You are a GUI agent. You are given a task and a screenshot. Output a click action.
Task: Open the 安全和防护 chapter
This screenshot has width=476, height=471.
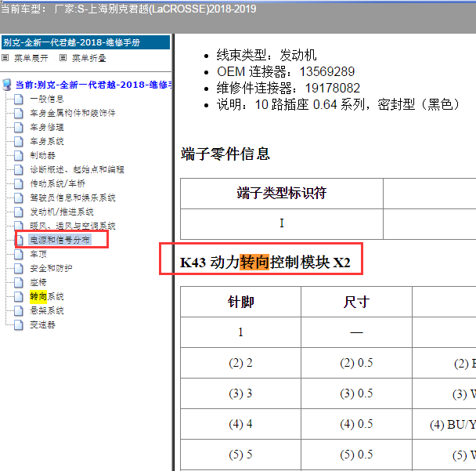[x=51, y=268]
